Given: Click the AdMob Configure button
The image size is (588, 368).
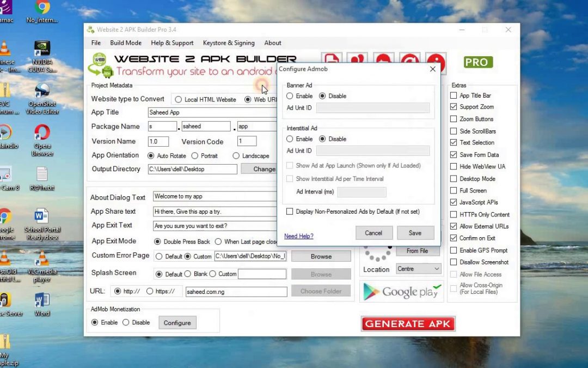Looking at the screenshot, I should (x=177, y=323).
